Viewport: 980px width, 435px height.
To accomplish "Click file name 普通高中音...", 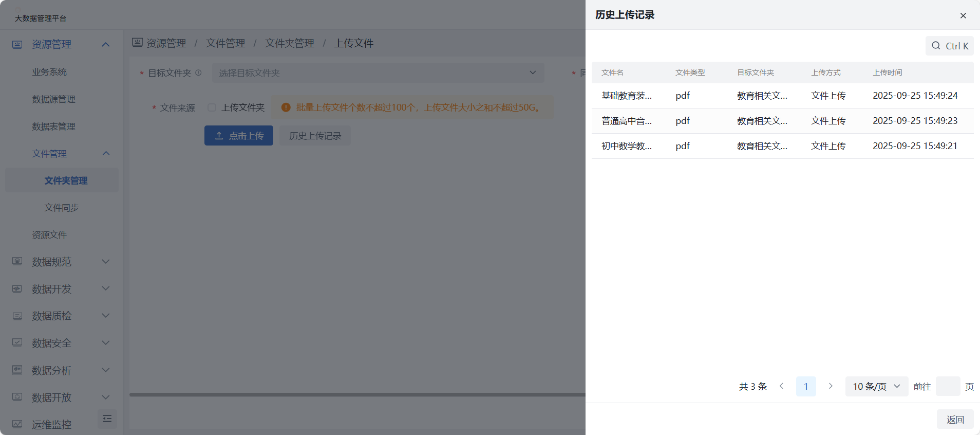I will click(627, 121).
